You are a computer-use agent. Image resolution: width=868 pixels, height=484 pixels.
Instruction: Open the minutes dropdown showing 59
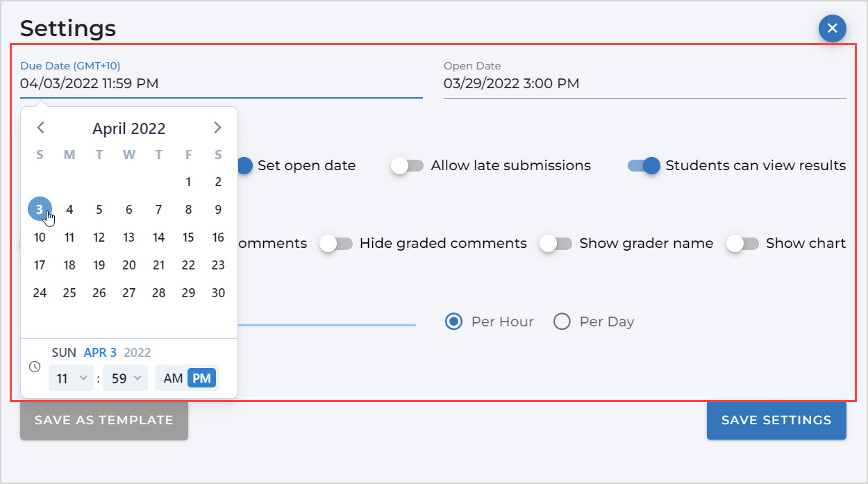tap(125, 378)
